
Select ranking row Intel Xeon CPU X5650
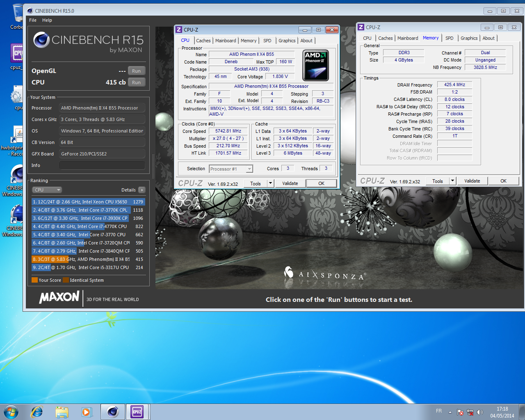click(88, 202)
